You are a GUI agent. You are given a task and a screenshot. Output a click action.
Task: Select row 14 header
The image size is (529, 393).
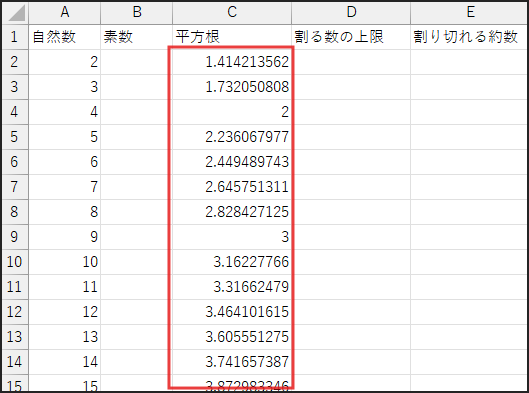click(16, 362)
